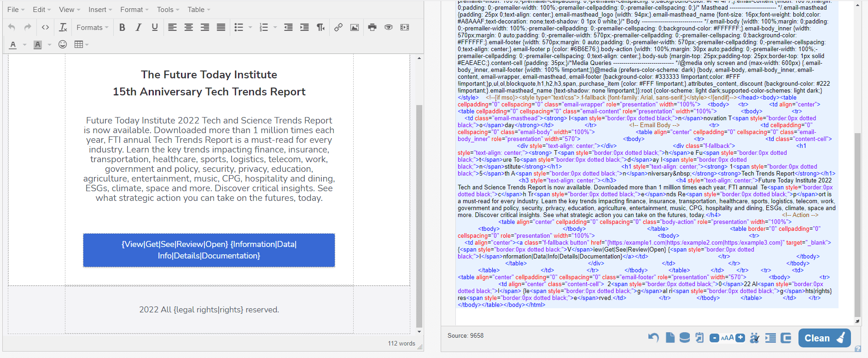Toggle underline formatting
Viewport: 868px width, 358px height.
[x=155, y=27]
